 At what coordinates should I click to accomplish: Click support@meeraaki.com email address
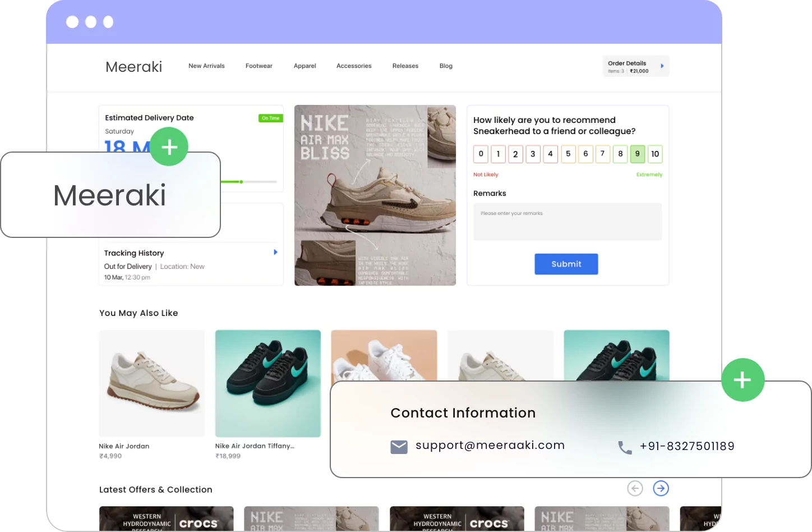click(x=490, y=445)
